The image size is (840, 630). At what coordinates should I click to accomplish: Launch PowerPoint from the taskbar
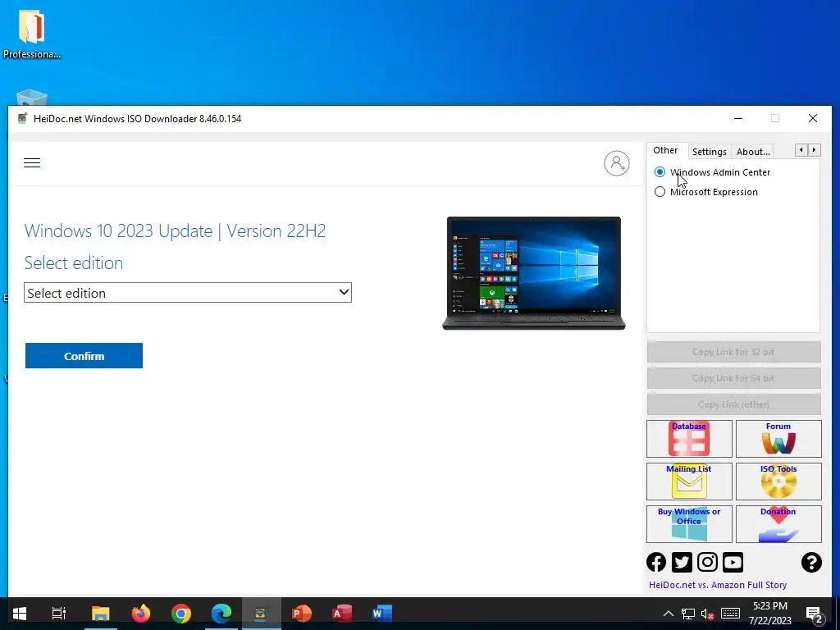coord(302,614)
